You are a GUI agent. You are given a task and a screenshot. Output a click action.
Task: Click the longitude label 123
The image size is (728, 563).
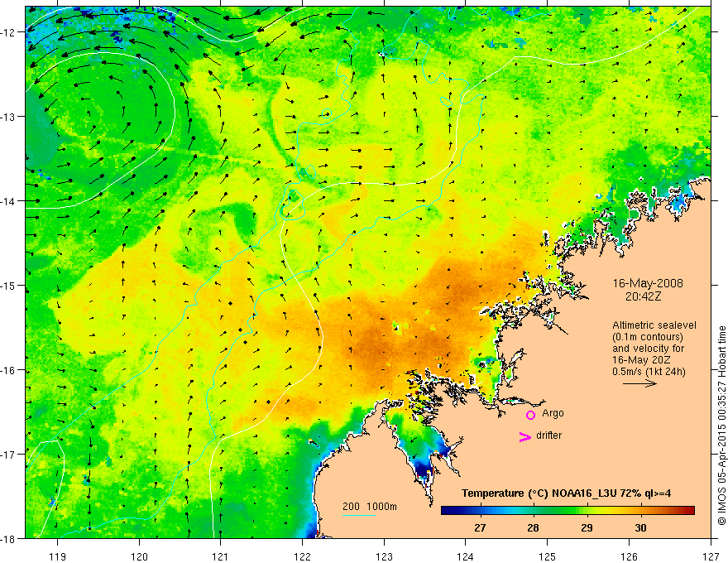tap(384, 556)
